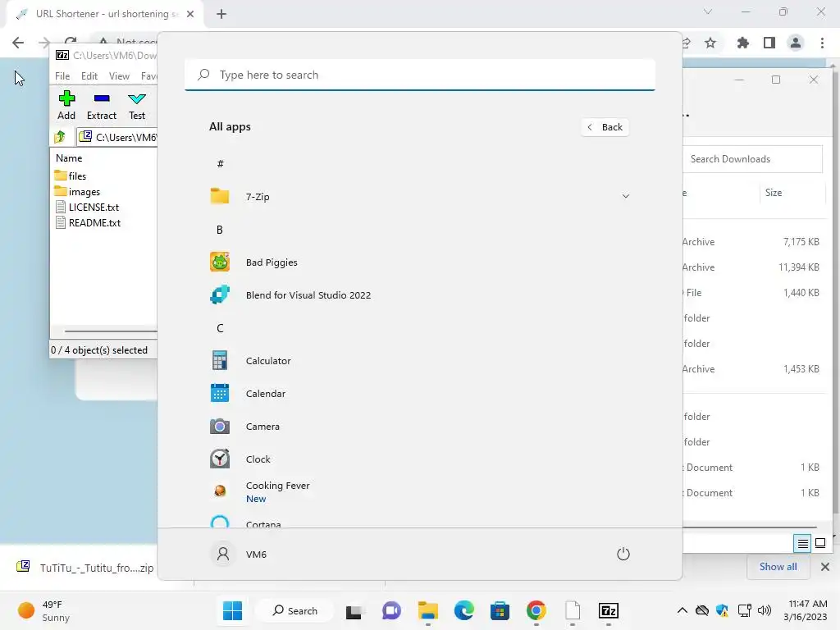Open the View menu in 7-Zip
Viewport: 840px width, 630px height.
pyautogui.click(x=119, y=76)
